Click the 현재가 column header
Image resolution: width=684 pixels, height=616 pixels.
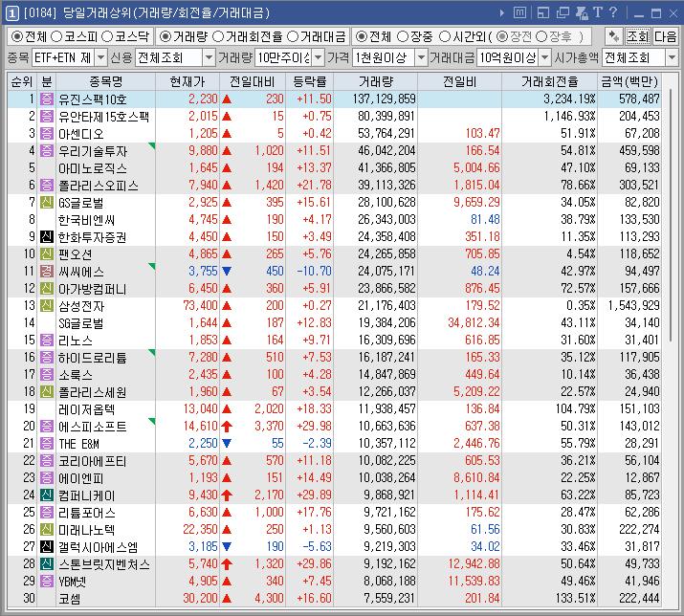click(188, 81)
